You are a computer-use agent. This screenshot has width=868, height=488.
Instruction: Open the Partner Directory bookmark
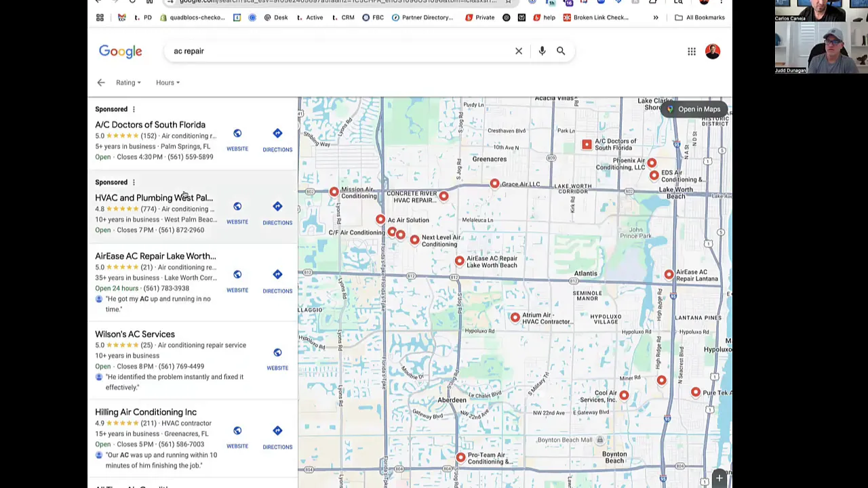coord(422,18)
